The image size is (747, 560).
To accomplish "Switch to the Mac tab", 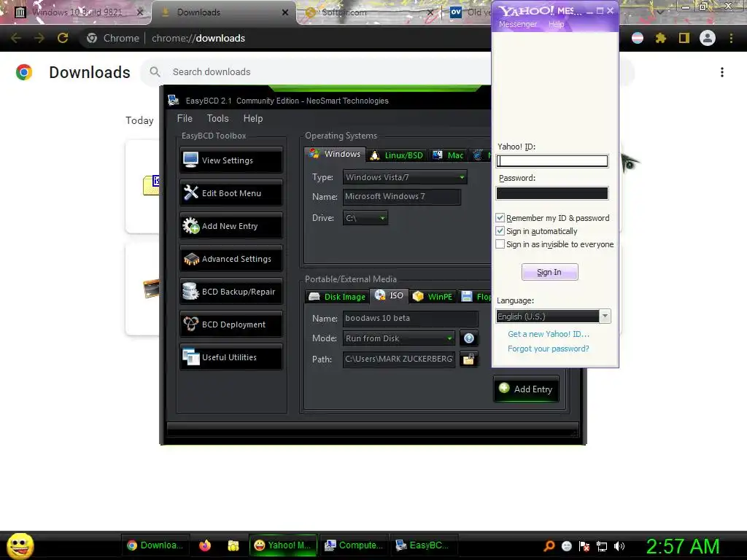I will pos(449,155).
